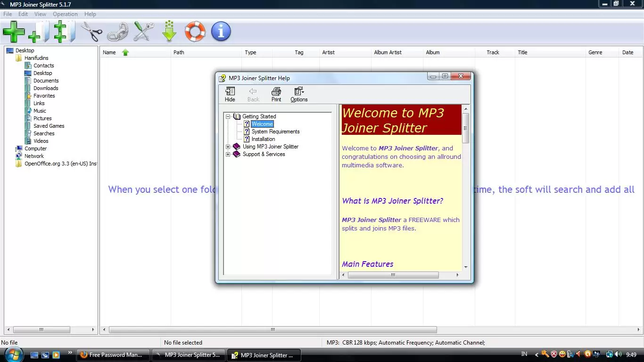
Task: Collapse the Getting Started branch
Action: pyautogui.click(x=228, y=116)
